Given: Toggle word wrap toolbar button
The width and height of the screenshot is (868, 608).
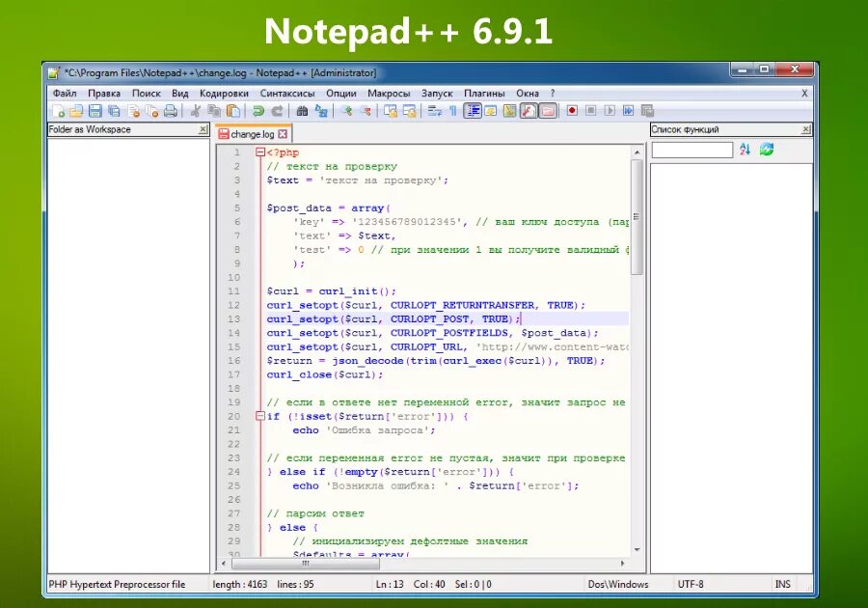Looking at the screenshot, I should [x=435, y=111].
